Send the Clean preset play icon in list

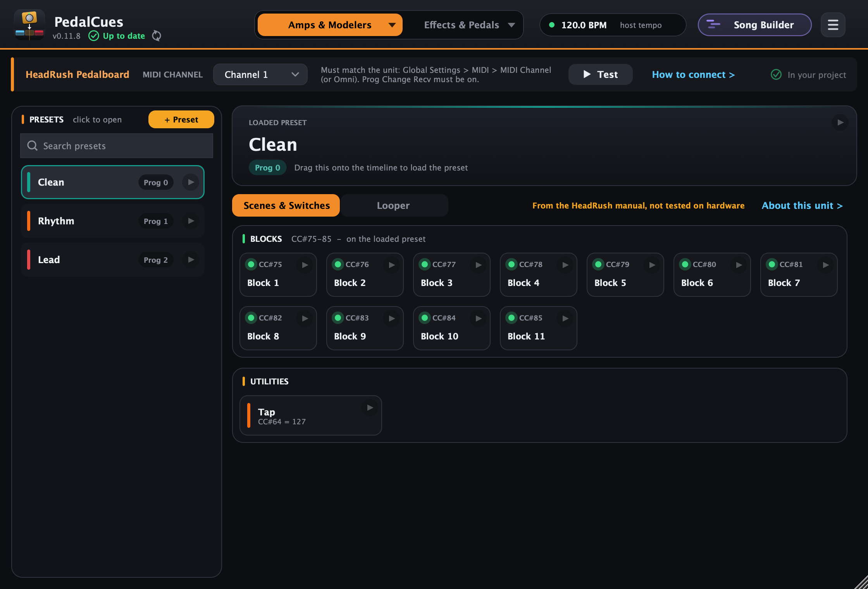[x=191, y=182]
